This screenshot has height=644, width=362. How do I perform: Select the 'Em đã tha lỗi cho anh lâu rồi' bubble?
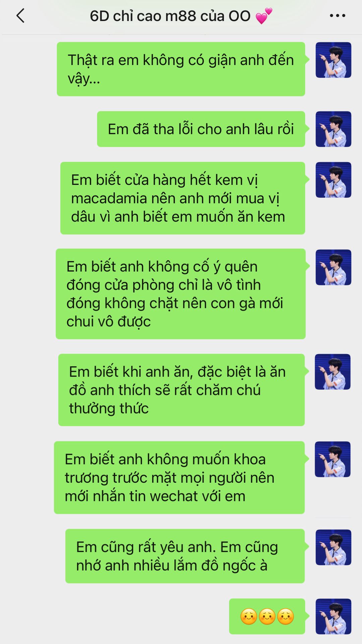pyautogui.click(x=201, y=129)
